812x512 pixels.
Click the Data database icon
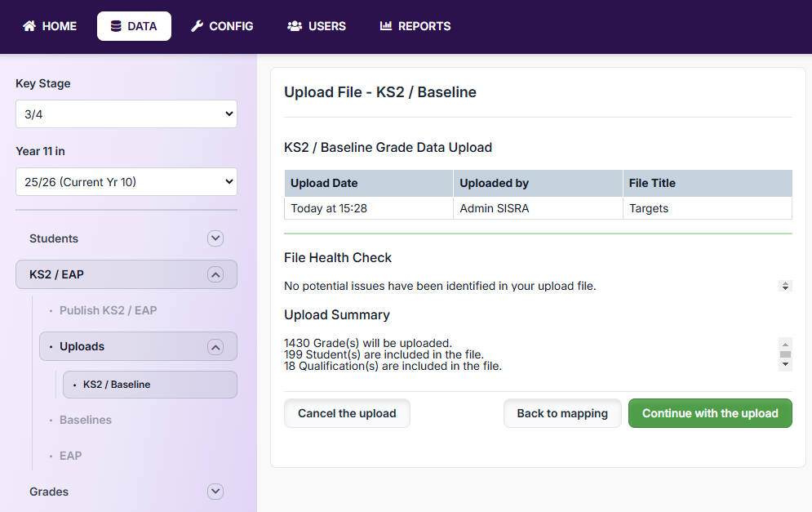(116, 26)
